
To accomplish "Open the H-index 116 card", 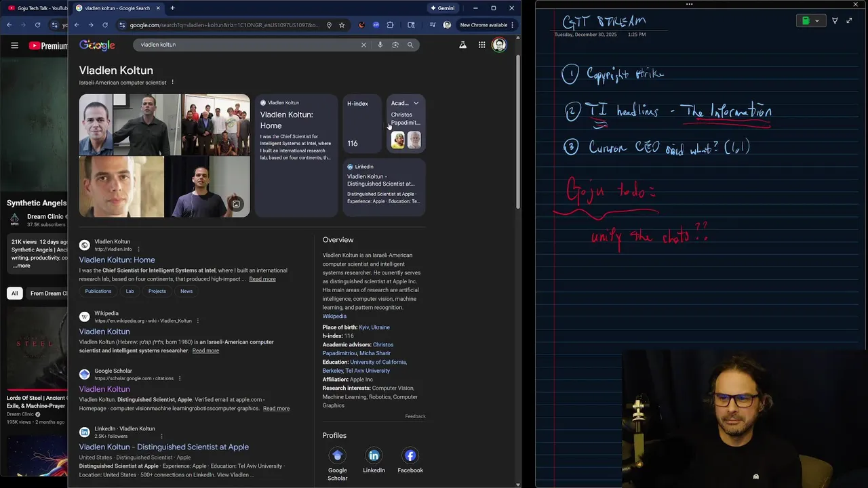I will click(x=362, y=123).
